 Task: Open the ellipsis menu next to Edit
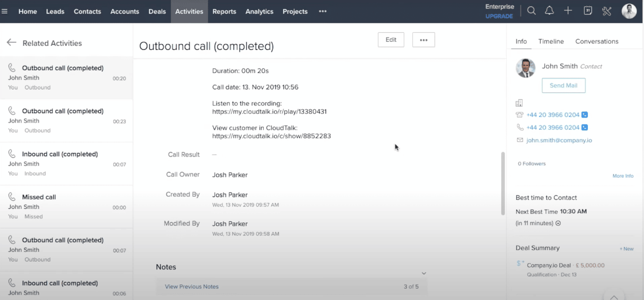coord(423,40)
